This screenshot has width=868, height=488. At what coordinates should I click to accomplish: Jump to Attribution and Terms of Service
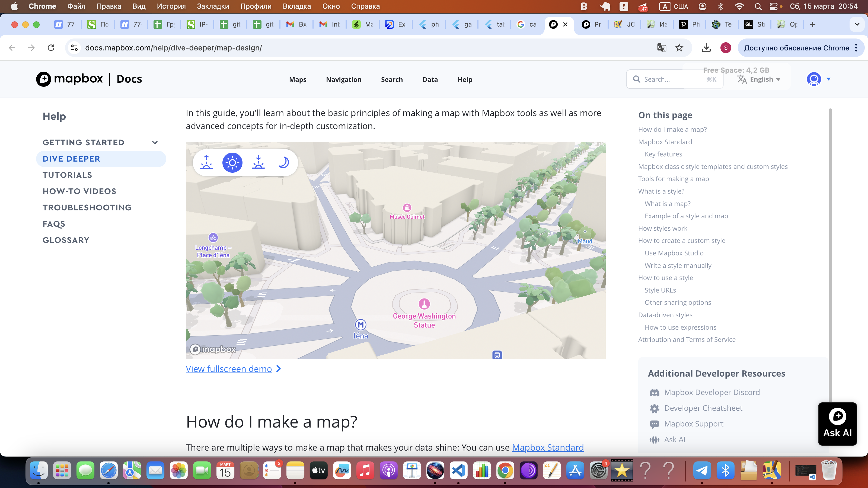pyautogui.click(x=687, y=339)
